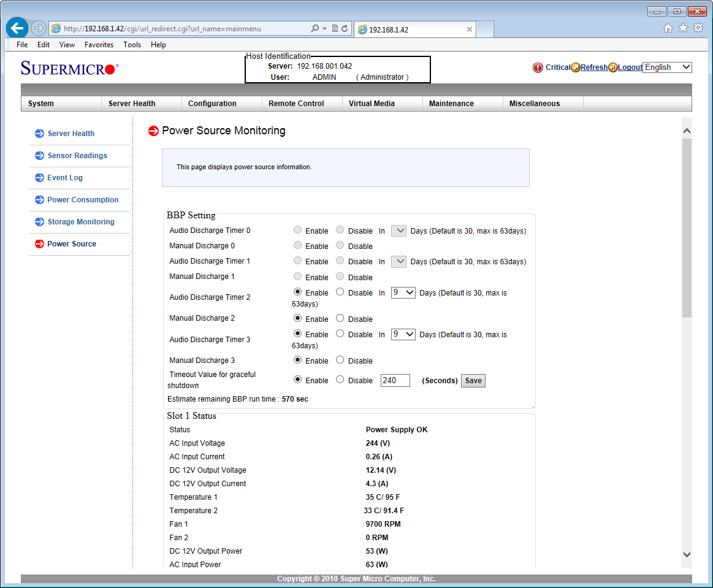This screenshot has width=713, height=588.
Task: Open a new blank browser tab
Action: click(x=485, y=29)
